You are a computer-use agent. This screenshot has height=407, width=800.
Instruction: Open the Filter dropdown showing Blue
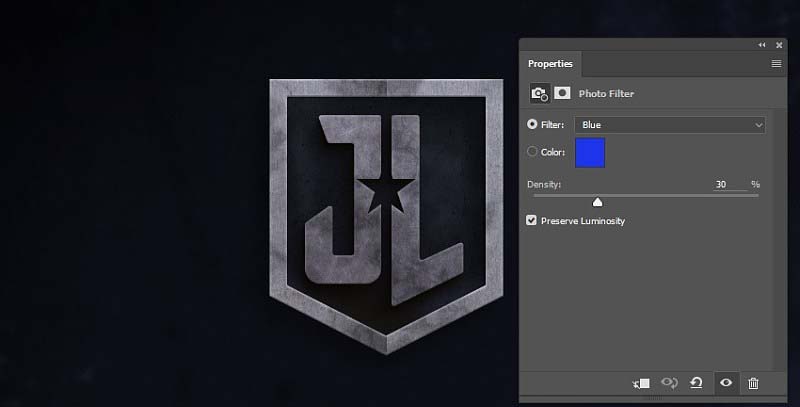tap(670, 125)
